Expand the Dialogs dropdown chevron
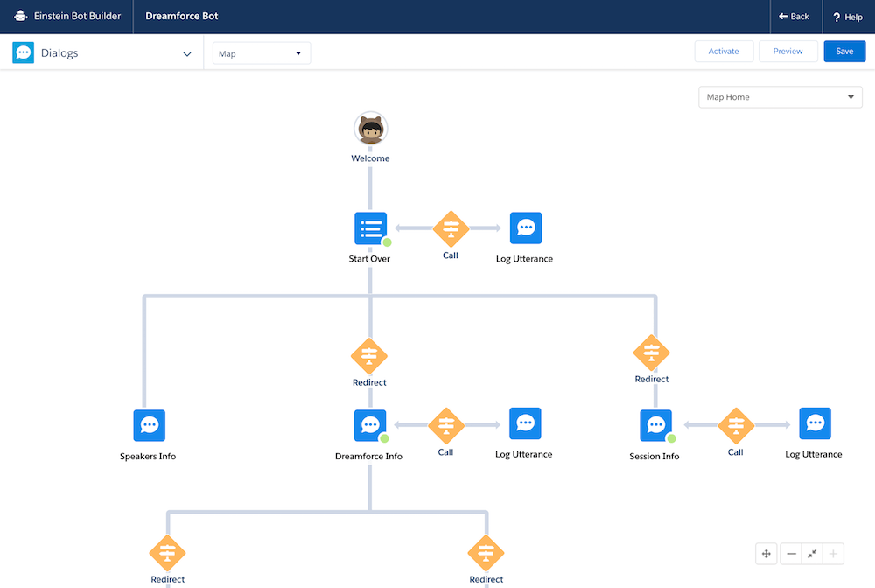Image resolution: width=875 pixels, height=588 pixels. tap(187, 54)
